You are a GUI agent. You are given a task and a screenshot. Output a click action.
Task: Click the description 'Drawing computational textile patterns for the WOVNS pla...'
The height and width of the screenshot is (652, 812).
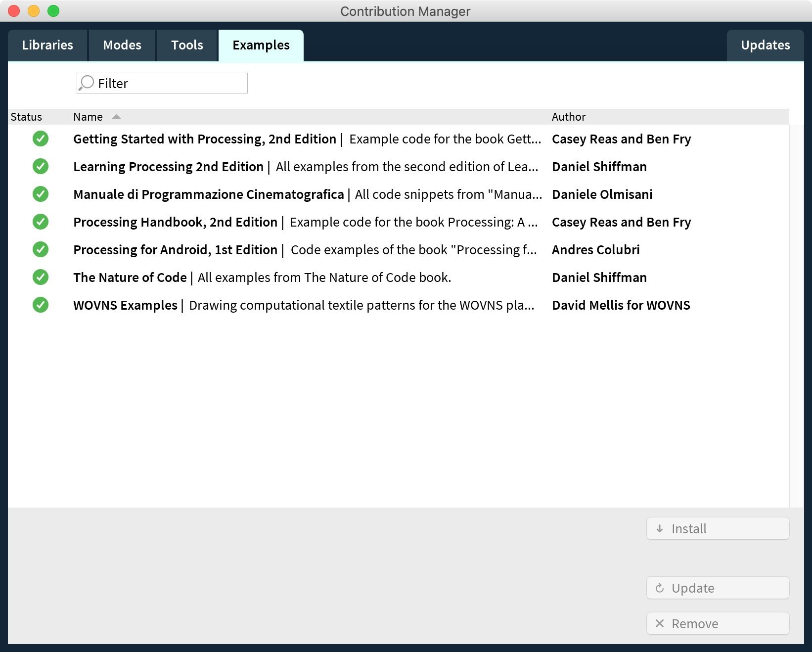[361, 305]
